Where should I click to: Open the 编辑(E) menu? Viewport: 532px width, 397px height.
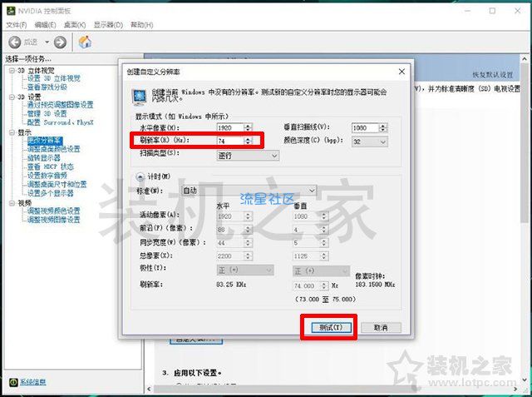pos(45,25)
